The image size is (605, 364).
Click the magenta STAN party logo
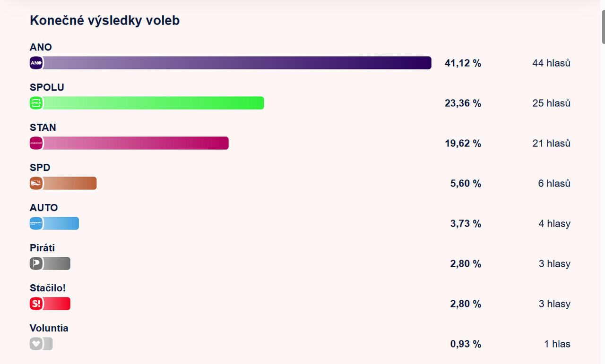36,143
